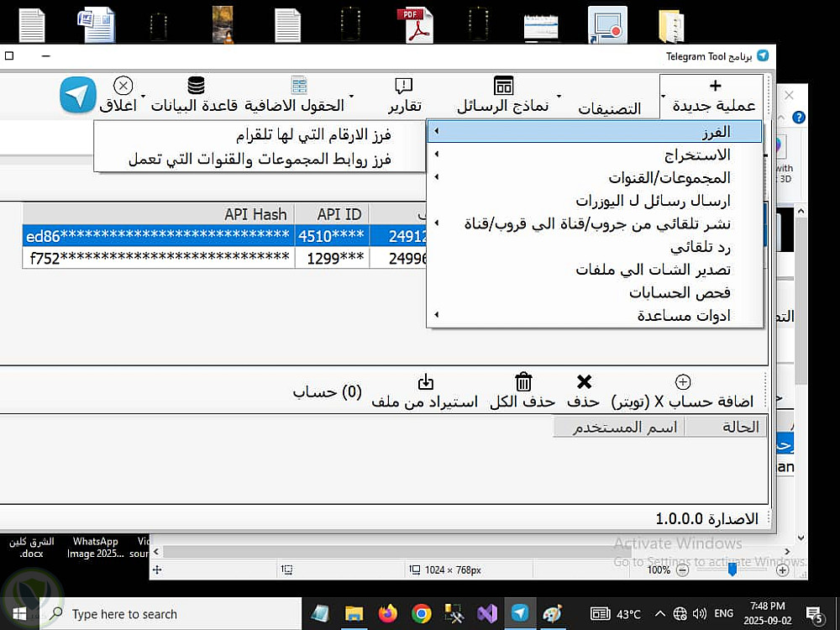Select فرز الارقام التي لها تلقرام
The width and height of the screenshot is (840, 630).
coord(260,134)
